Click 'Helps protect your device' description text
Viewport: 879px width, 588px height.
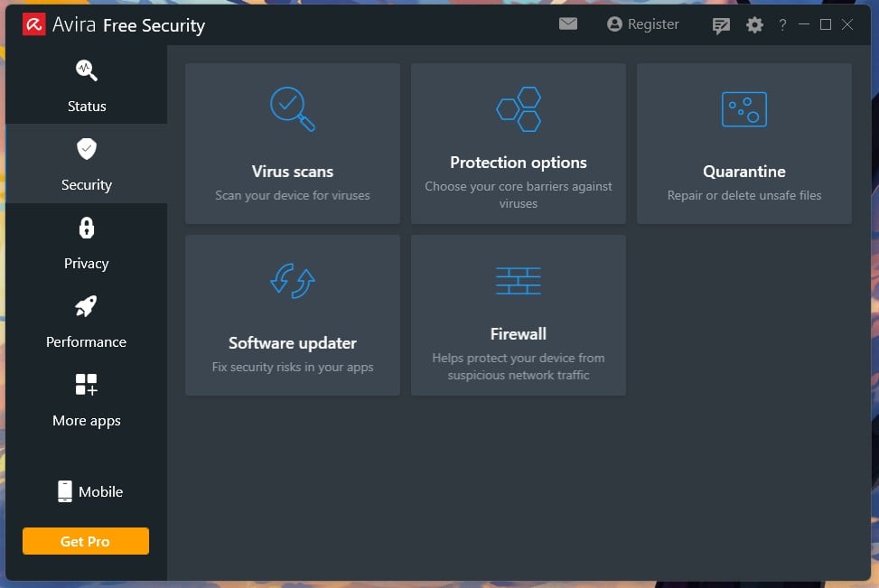point(519,367)
